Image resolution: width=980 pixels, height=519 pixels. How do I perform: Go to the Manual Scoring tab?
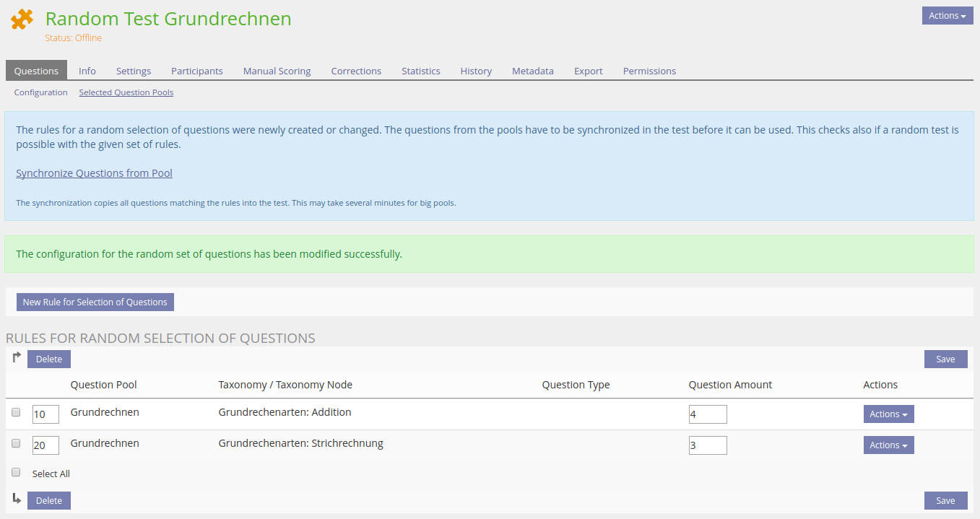277,71
